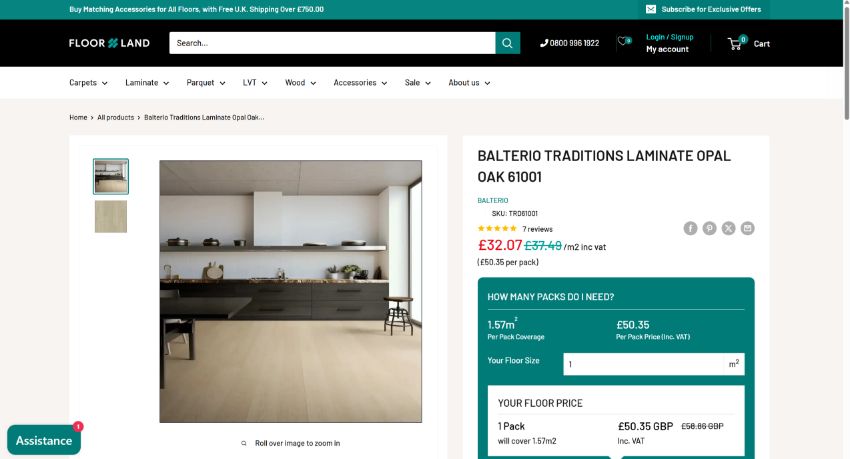The image size is (850, 459).
Task: Expand the Laminate dropdown
Action: 147,83
